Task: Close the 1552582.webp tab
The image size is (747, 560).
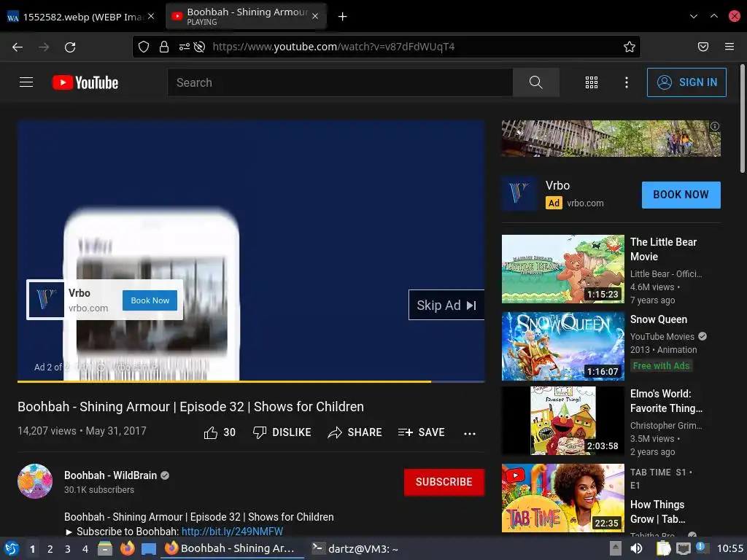Action: 151,16
